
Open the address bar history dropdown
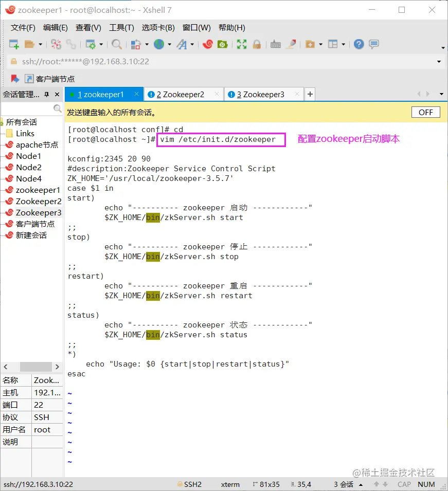439,62
